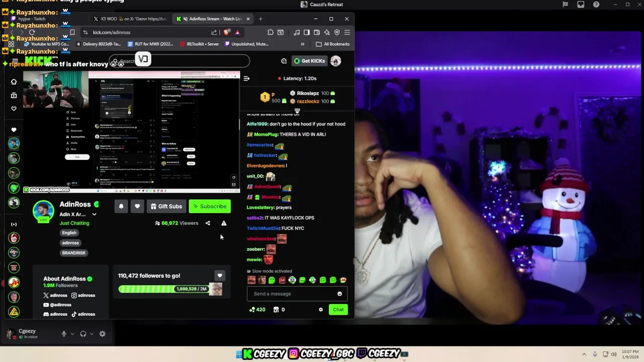Open the Kick sidebar hamburger menu

(15, 61)
